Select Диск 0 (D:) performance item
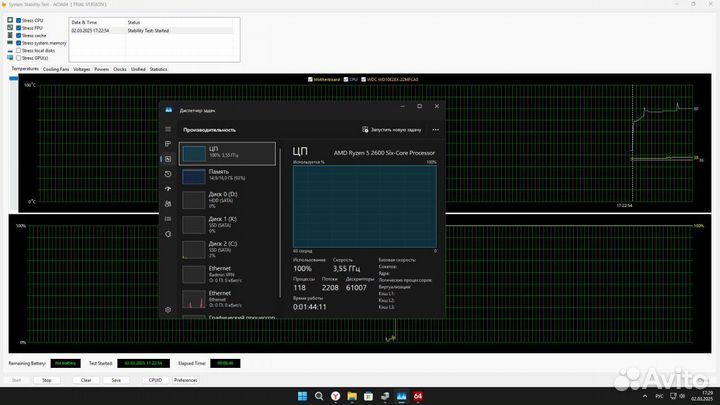Screen dimensions: 720x405 click(228, 200)
